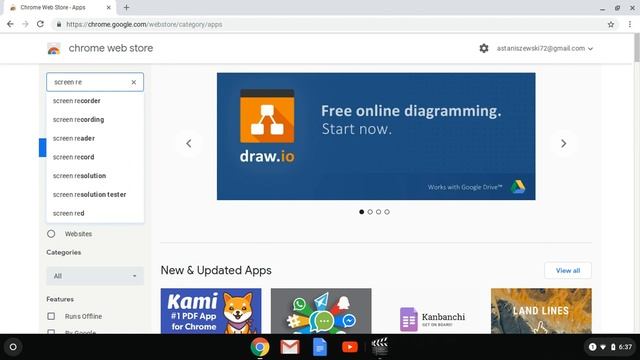
Task: Open the Kami PDF app tile
Action: [x=211, y=311]
